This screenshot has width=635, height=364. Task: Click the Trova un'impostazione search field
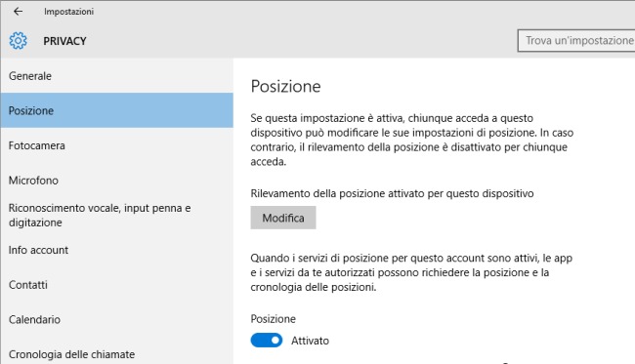tap(576, 40)
